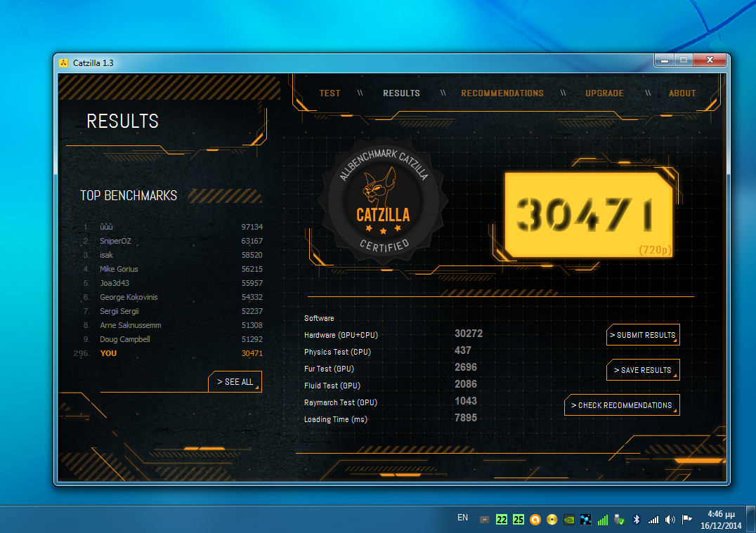This screenshot has height=533, width=756.
Task: Click the Show Desktop button on the taskbar
Action: (x=751, y=520)
